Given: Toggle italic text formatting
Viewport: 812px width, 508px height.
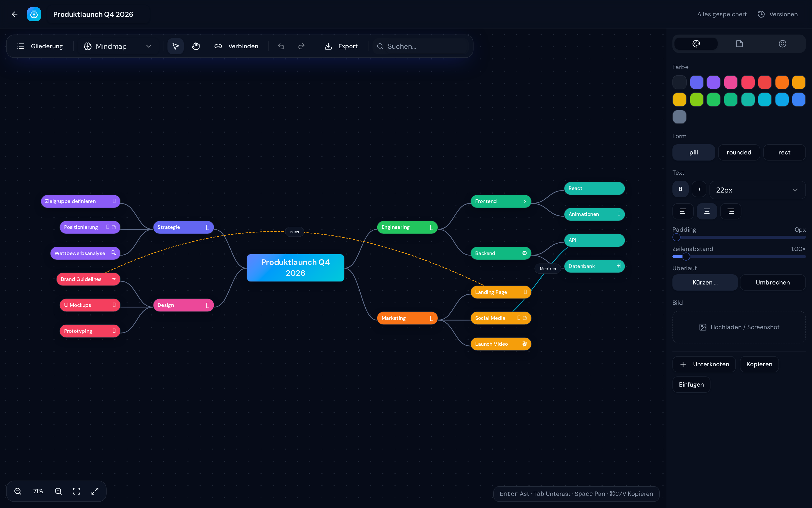Looking at the screenshot, I should pyautogui.click(x=699, y=189).
